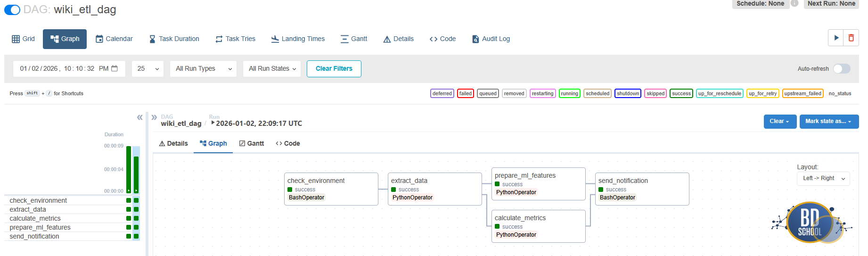Viewport: 868px width, 256px height.
Task: Open the inner Details tab
Action: 173,144
